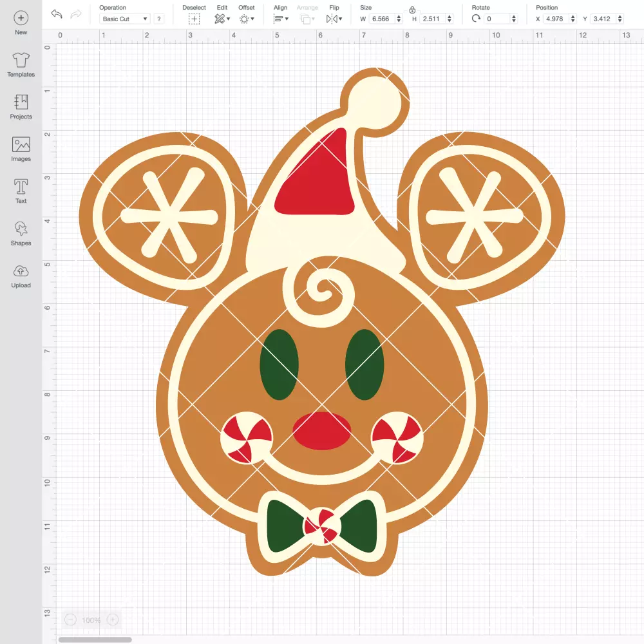Open the Offset tool
The height and width of the screenshot is (644, 644).
click(x=247, y=19)
